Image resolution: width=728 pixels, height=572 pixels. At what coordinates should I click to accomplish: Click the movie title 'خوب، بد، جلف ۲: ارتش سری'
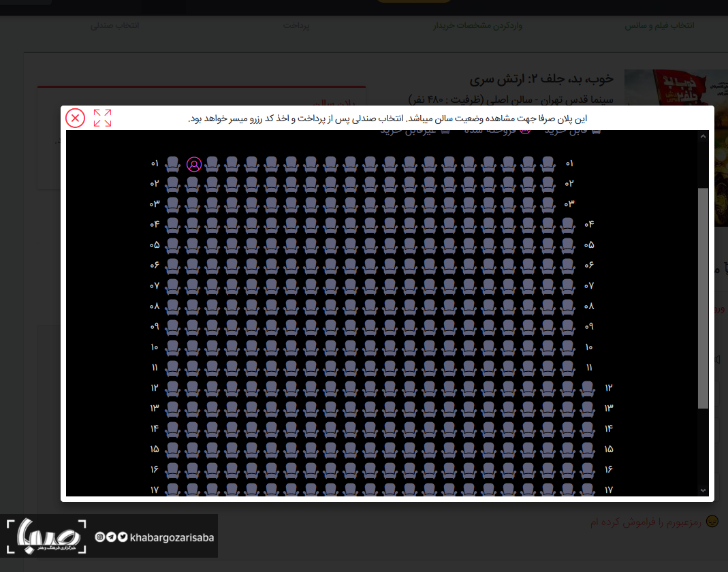pyautogui.click(x=541, y=80)
